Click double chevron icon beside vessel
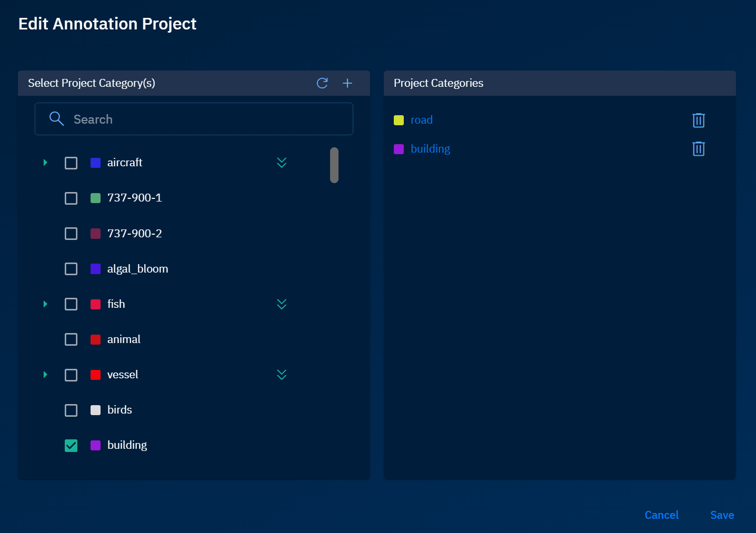756x533 pixels. 282,375
